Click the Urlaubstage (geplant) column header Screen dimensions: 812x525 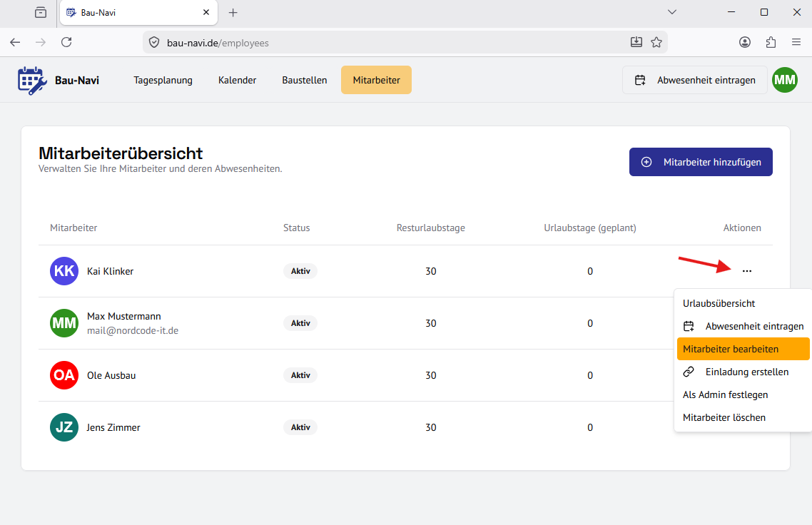pyautogui.click(x=590, y=228)
